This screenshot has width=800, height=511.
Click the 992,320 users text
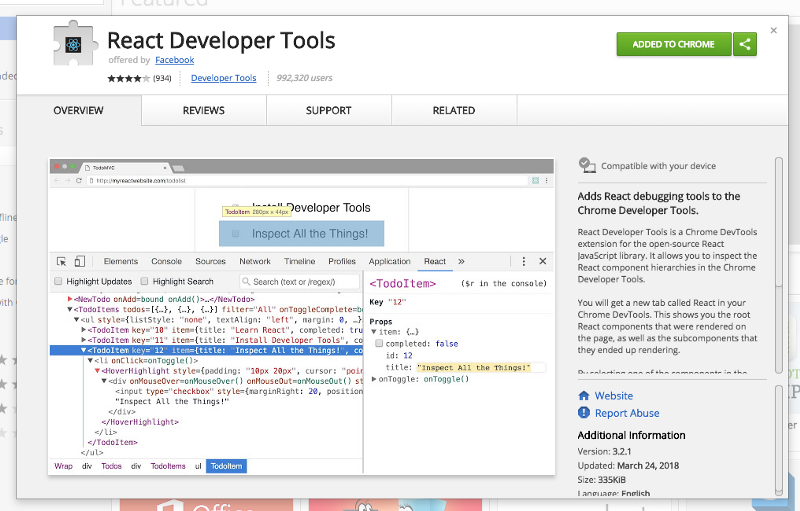point(304,78)
